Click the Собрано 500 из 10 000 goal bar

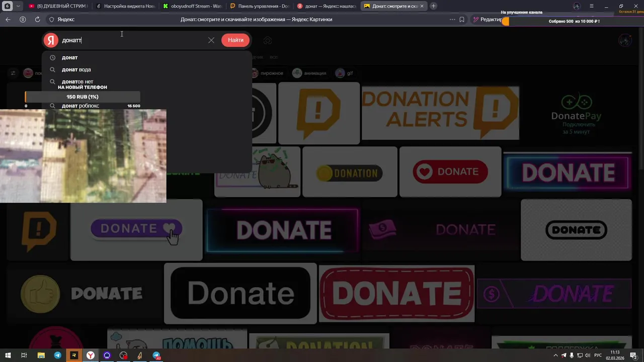[574, 21]
